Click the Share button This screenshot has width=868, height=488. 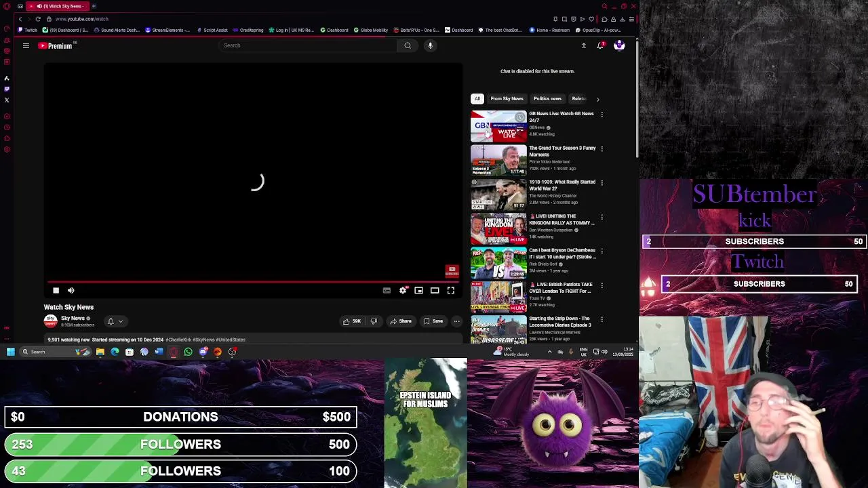pyautogui.click(x=401, y=321)
